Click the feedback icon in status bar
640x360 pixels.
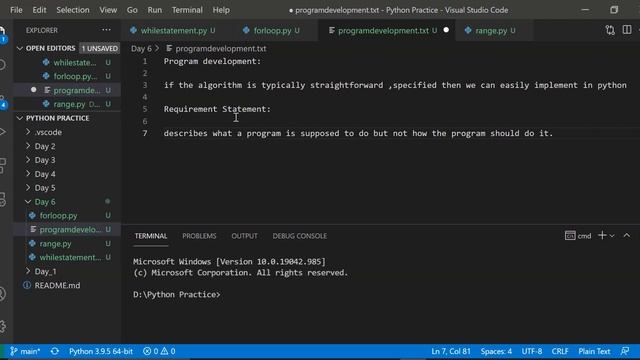(625, 351)
